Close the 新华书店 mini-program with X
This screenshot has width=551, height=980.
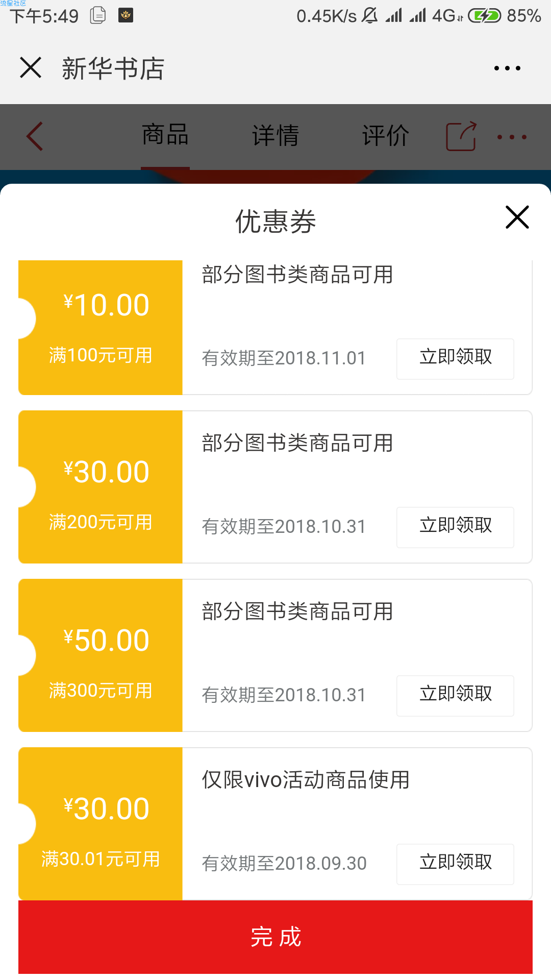(31, 67)
